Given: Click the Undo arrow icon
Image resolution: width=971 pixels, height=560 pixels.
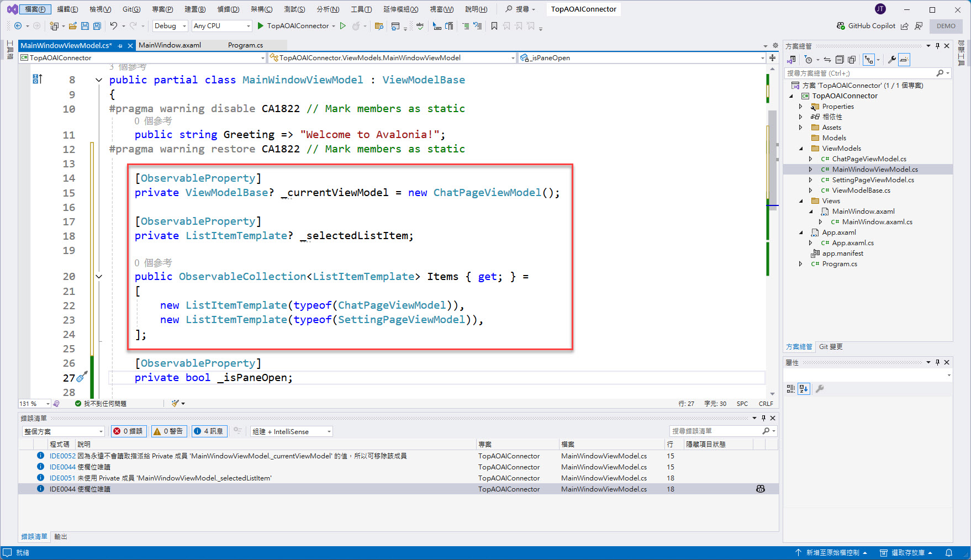Looking at the screenshot, I should (x=113, y=26).
